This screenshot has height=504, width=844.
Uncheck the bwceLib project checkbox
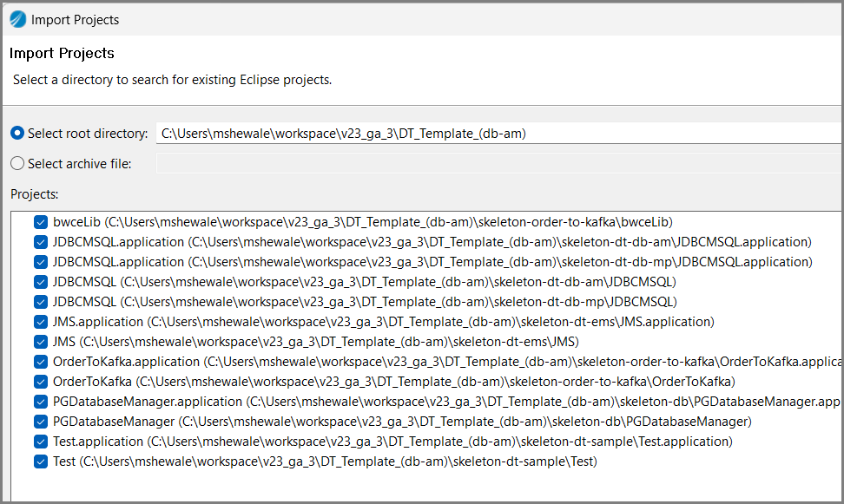click(x=41, y=222)
